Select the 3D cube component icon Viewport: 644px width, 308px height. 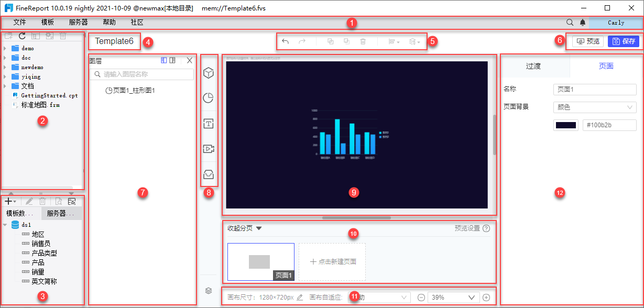coord(209,73)
